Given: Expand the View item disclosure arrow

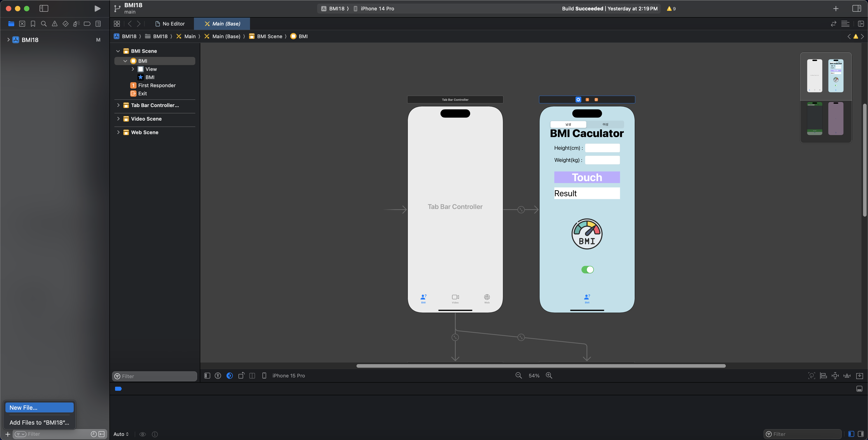Looking at the screenshot, I should tap(133, 69).
